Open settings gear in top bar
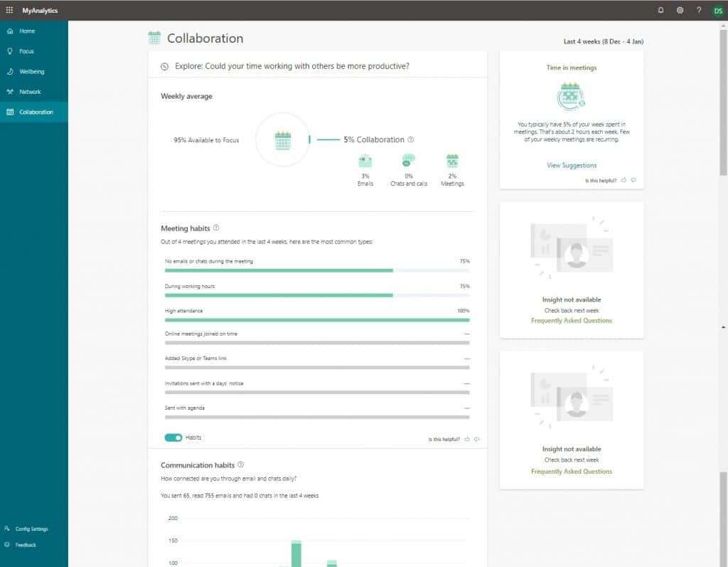This screenshot has width=728, height=567. click(x=680, y=10)
